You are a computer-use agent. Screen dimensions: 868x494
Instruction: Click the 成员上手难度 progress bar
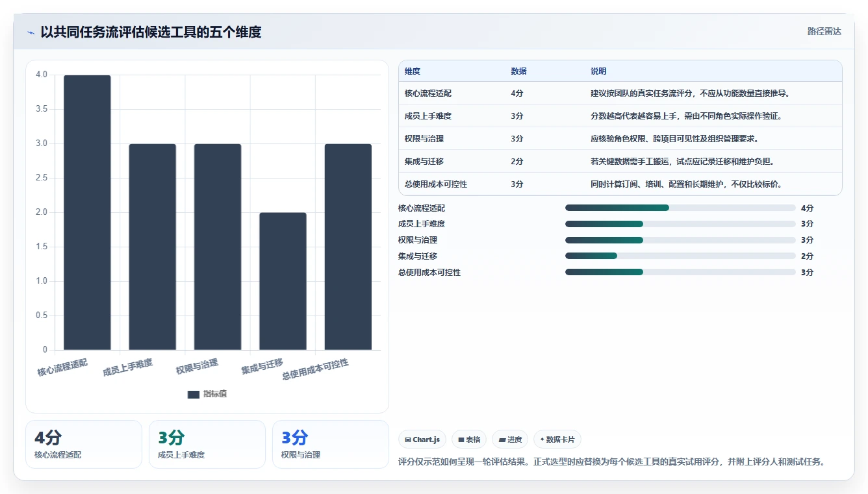(x=680, y=224)
